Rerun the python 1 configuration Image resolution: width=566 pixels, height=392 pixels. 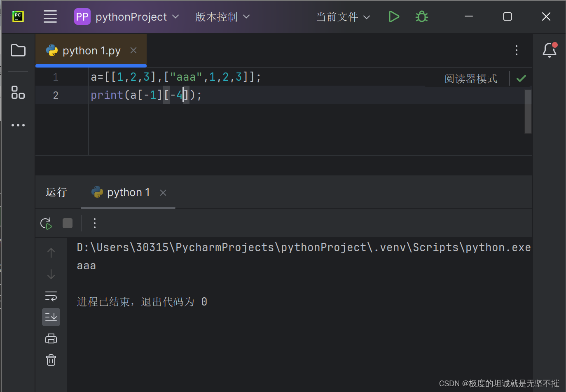46,223
